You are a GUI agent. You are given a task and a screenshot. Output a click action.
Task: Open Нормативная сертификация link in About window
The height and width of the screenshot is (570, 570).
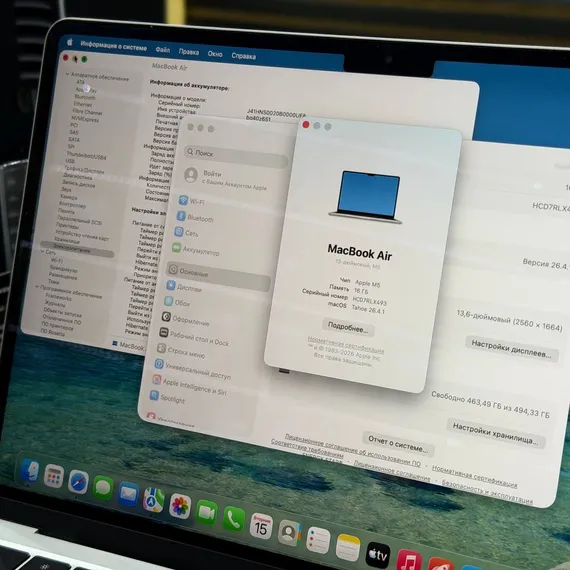[346, 345]
